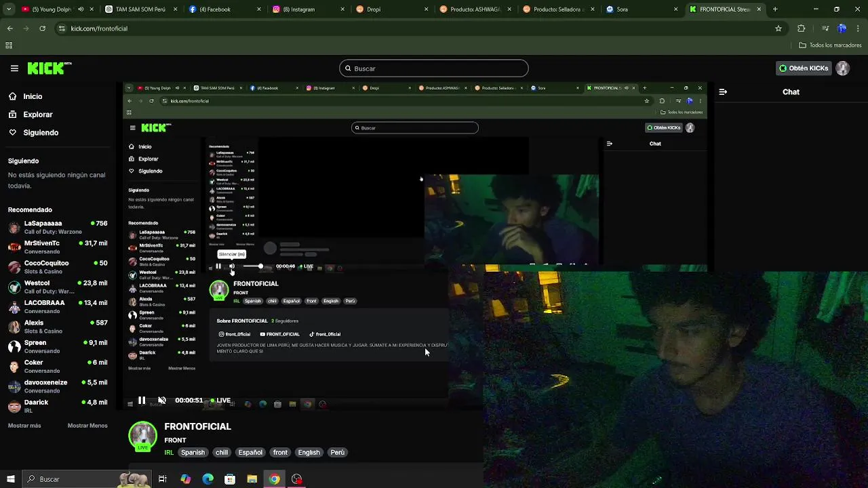Viewport: 868px width, 488px height.
Task: Go back with browser back arrow
Action: 10,28
